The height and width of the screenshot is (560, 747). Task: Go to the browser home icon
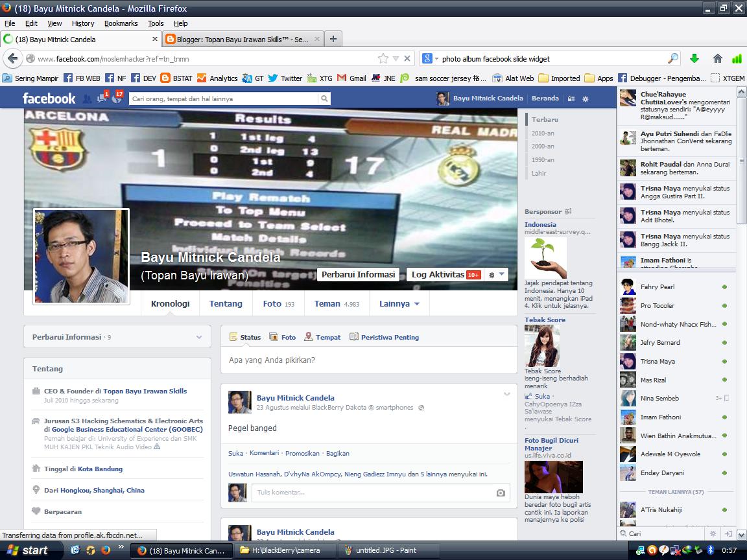tap(717, 58)
